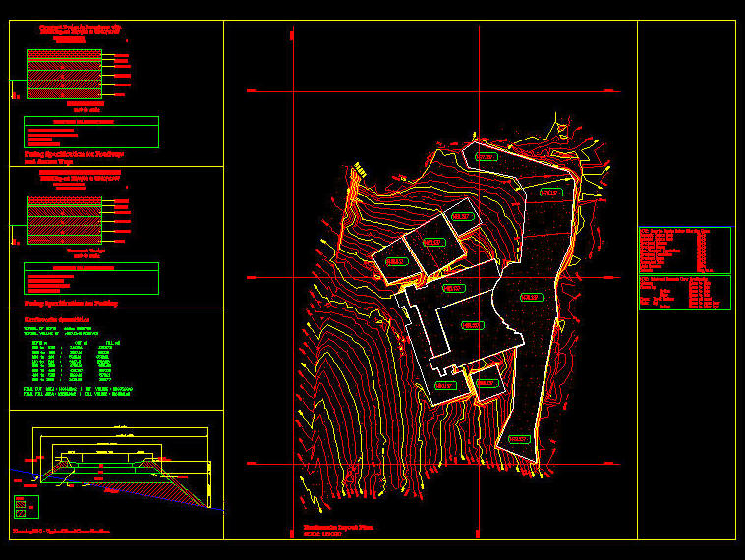The height and width of the screenshot is (560, 745).
Task: Select the upper pavement layers hatch diagram
Action: pyautogui.click(x=64, y=74)
